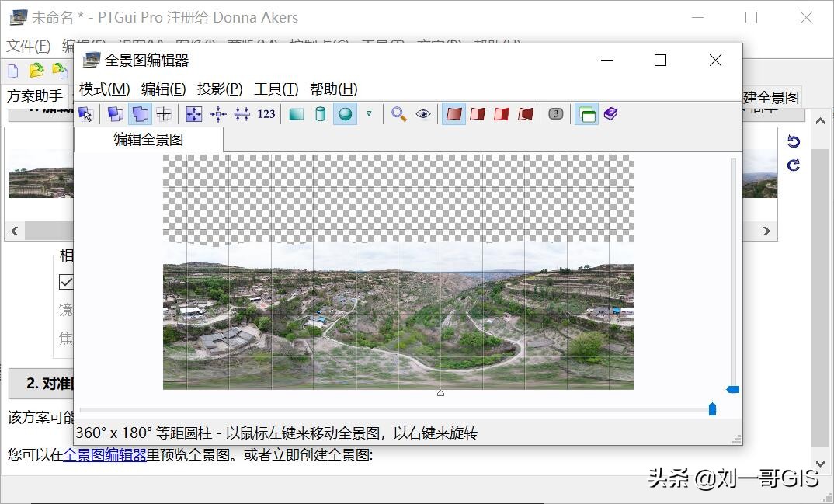Viewport: 834px width, 504px height.
Task: Activate the magnifier zoom tool
Action: pos(398,113)
